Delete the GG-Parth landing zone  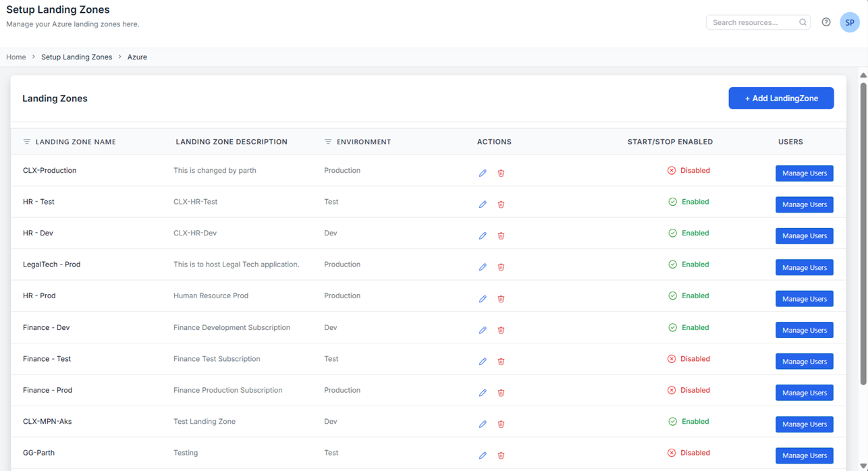(x=501, y=455)
